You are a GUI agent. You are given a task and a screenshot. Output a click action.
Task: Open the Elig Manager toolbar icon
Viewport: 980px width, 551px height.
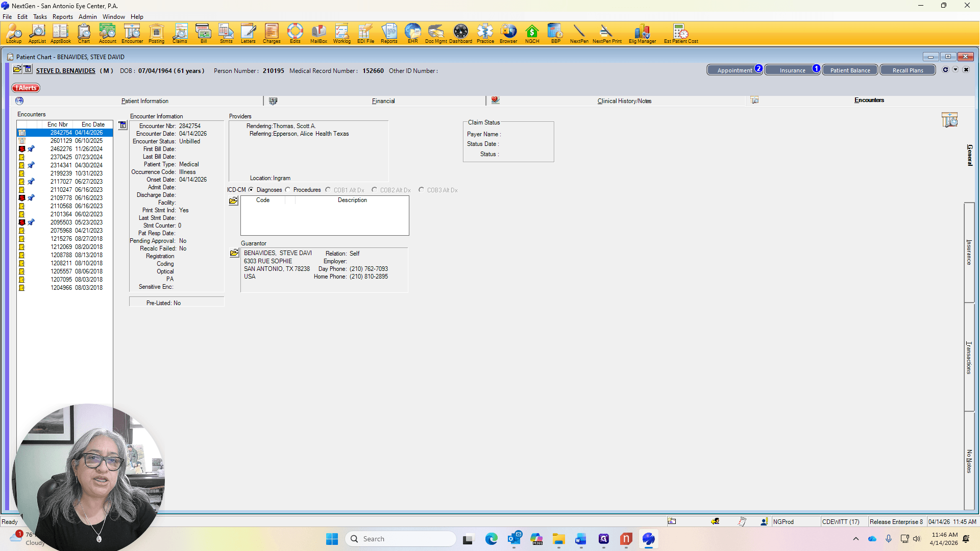[642, 33]
